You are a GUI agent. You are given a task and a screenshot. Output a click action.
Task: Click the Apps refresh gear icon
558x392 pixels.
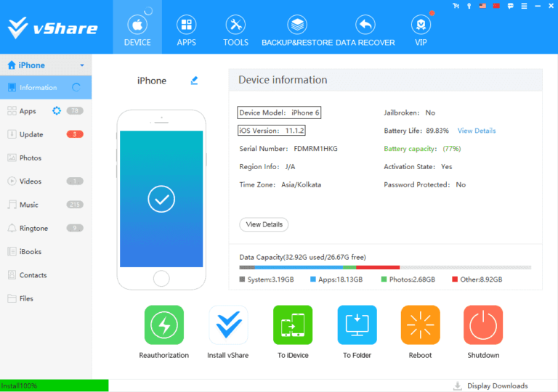57,111
